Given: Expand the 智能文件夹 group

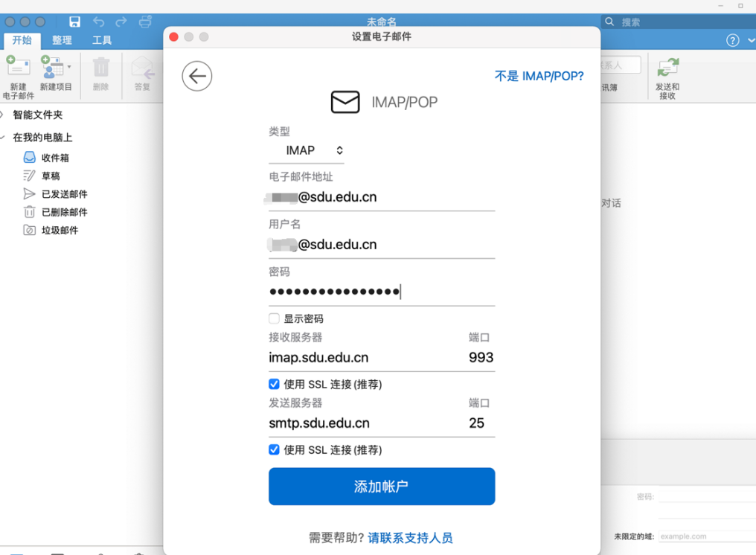Looking at the screenshot, I should click(x=2, y=115).
